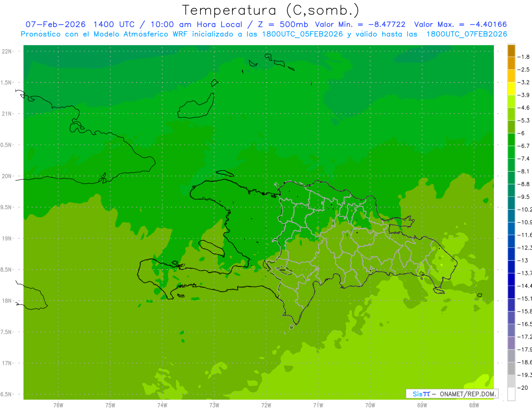Click the "-6.7" legend value
Screen dimensions: 532x411
524,146
